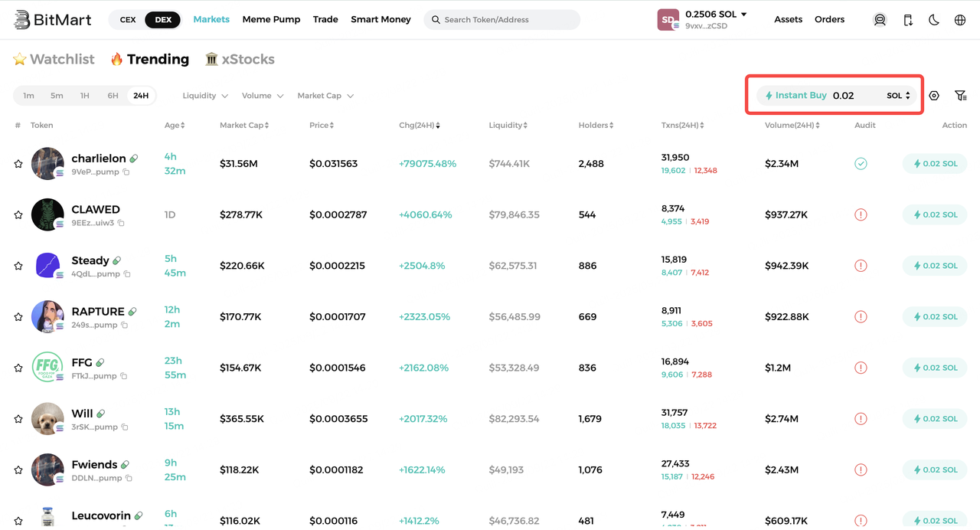Open the language globe icon
Image resolution: width=980 pixels, height=530 pixels.
[960, 20]
